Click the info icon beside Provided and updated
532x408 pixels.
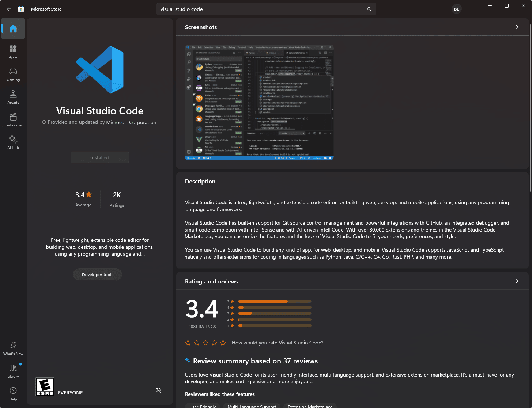click(x=44, y=122)
